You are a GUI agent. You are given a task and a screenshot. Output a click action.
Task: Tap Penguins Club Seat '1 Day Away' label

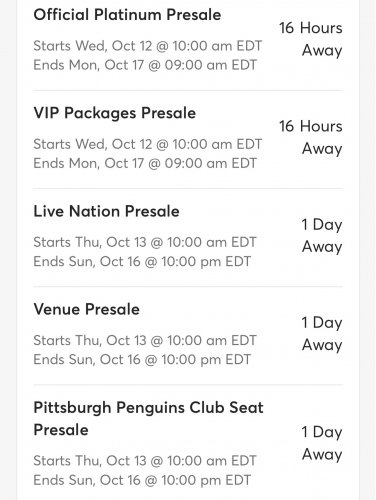322,443
